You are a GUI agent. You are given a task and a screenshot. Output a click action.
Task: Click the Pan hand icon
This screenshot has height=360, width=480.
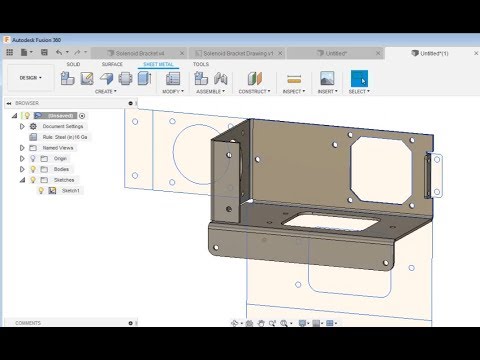point(261,323)
